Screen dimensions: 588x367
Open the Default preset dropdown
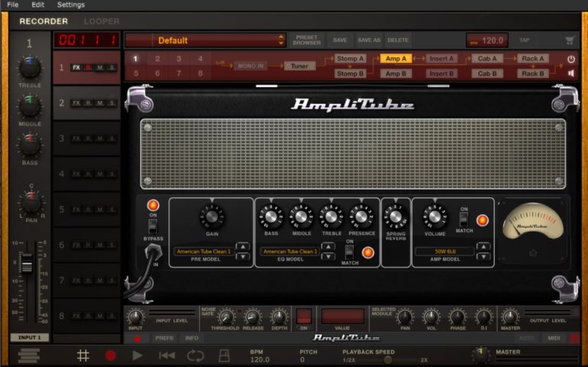coord(205,41)
